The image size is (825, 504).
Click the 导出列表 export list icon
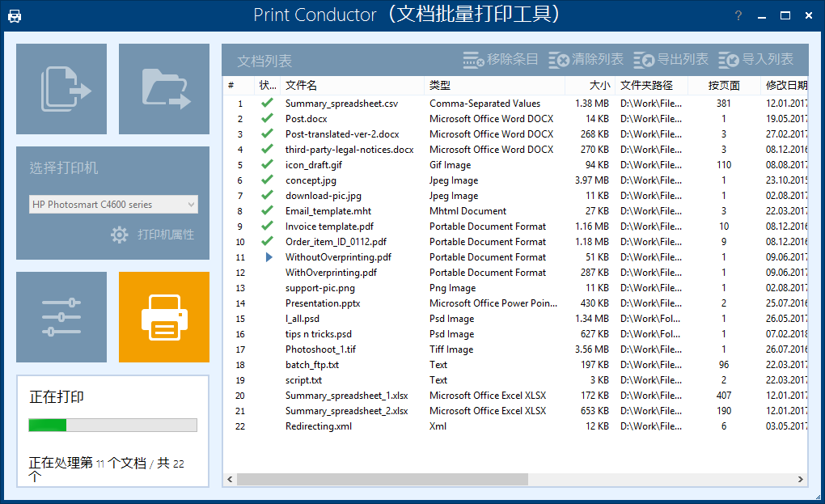click(643, 58)
